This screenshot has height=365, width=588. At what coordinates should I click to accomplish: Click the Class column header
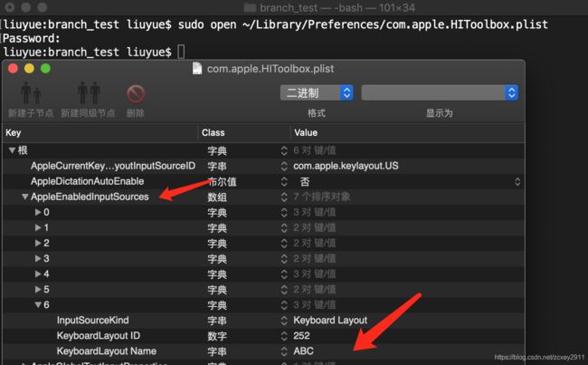(213, 132)
